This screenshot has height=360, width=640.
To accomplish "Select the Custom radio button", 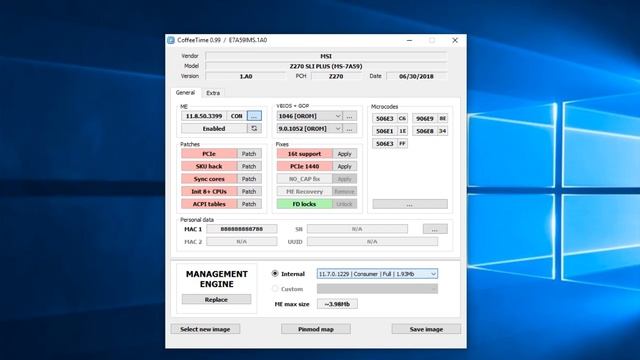I will coord(275,289).
